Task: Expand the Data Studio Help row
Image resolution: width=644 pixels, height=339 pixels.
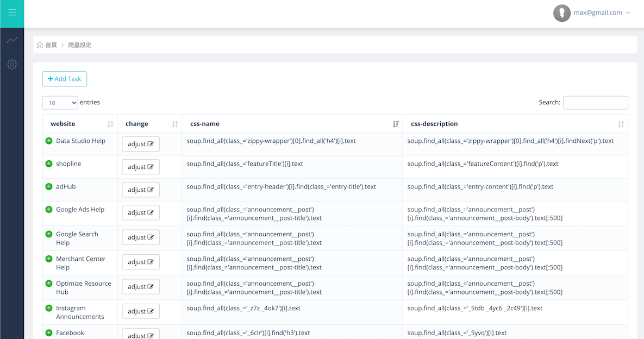Action: click(49, 141)
